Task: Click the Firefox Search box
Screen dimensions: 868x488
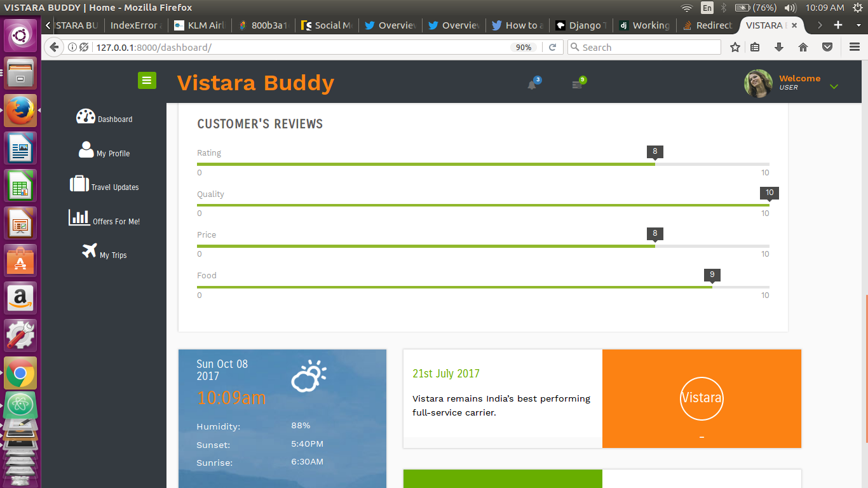Action: [x=644, y=47]
